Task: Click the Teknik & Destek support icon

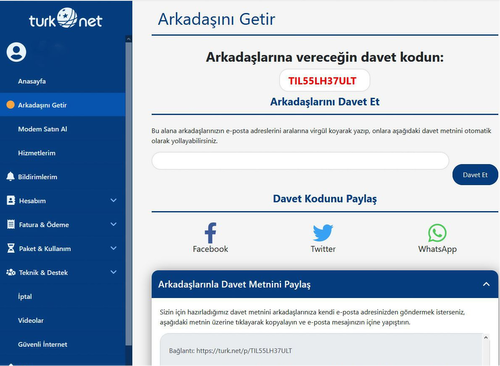Action: 11,272
